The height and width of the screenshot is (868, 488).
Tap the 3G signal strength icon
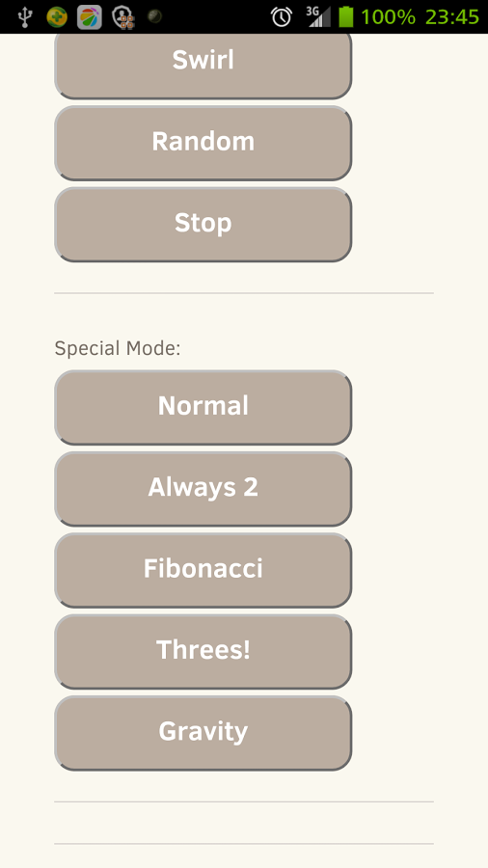pos(318,16)
